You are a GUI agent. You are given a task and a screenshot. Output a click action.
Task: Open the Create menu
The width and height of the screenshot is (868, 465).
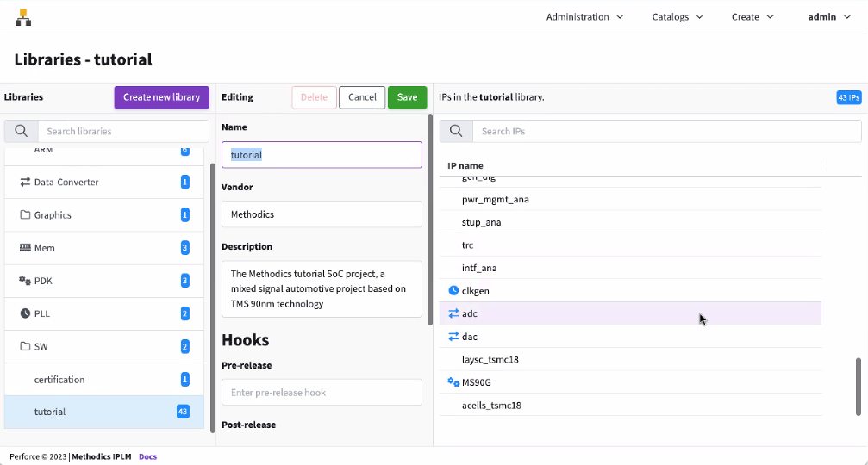coord(752,17)
